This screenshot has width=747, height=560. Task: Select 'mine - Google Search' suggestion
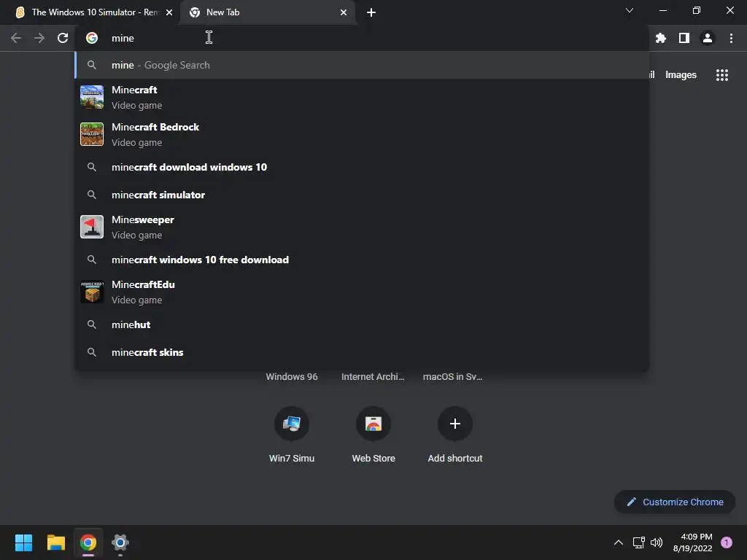(362, 65)
